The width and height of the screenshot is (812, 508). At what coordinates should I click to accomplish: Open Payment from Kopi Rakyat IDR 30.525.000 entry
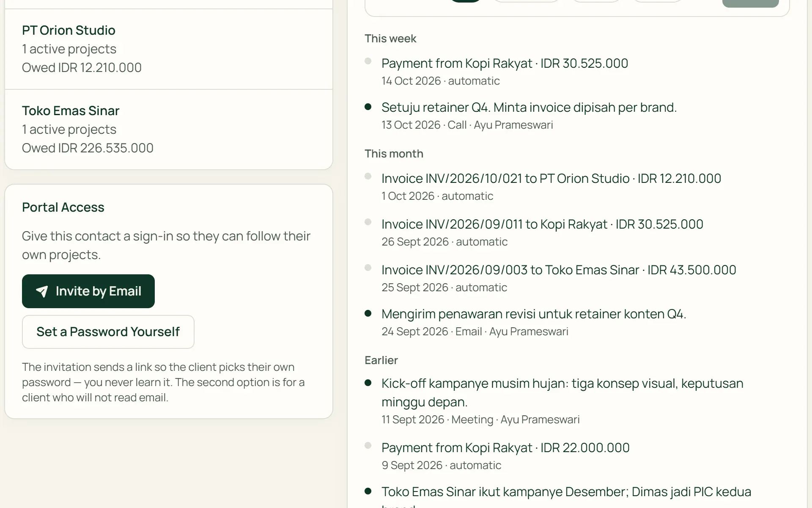tap(505, 63)
